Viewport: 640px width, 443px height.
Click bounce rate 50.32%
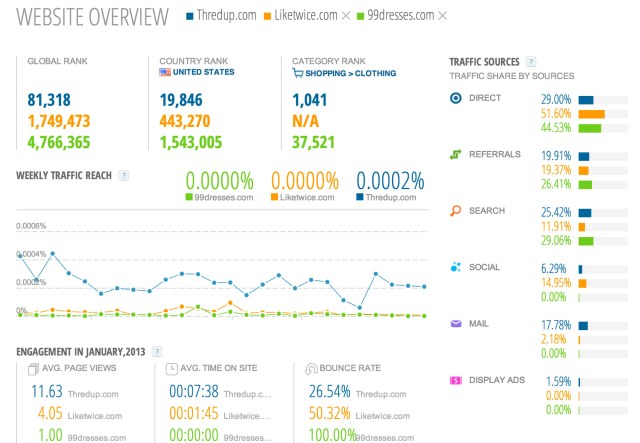[329, 414]
